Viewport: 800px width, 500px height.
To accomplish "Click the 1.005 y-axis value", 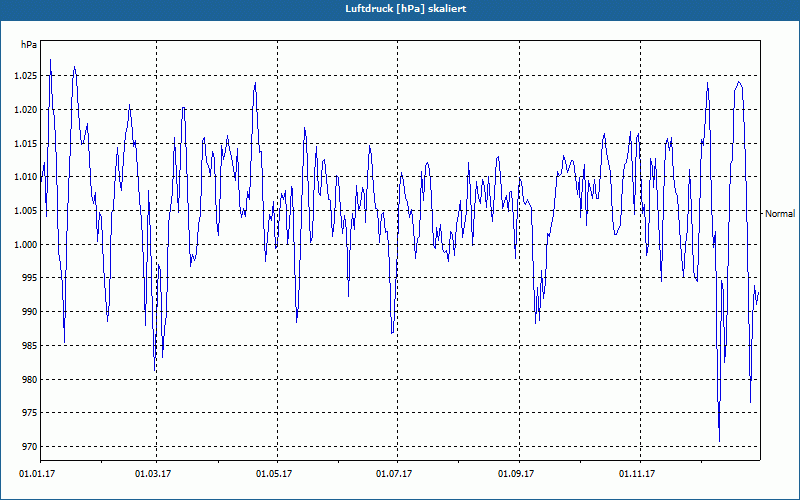I will tap(26, 211).
